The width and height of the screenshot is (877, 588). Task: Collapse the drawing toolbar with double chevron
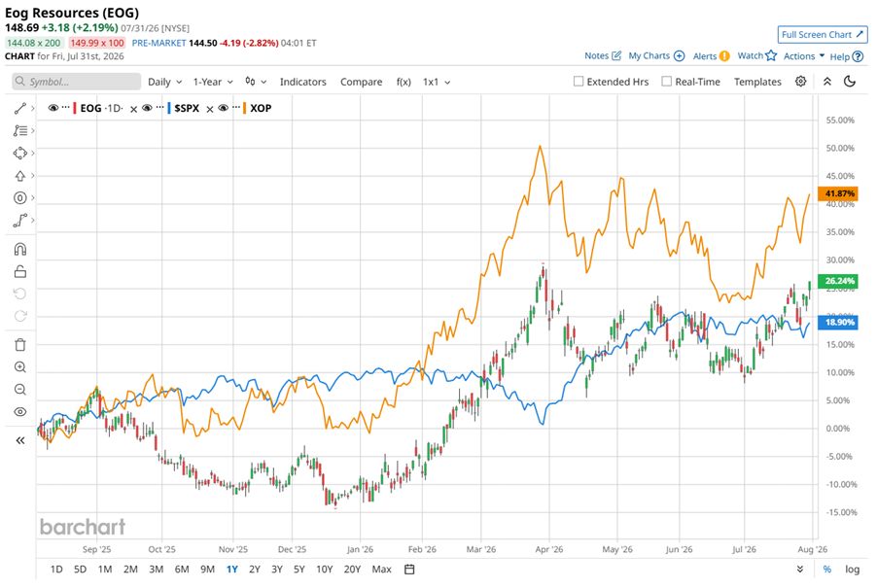(20, 440)
